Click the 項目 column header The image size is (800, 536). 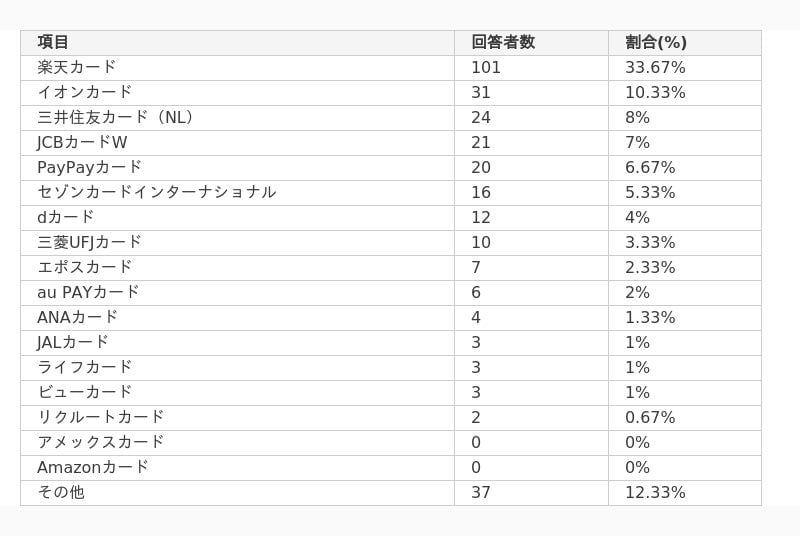53,42
